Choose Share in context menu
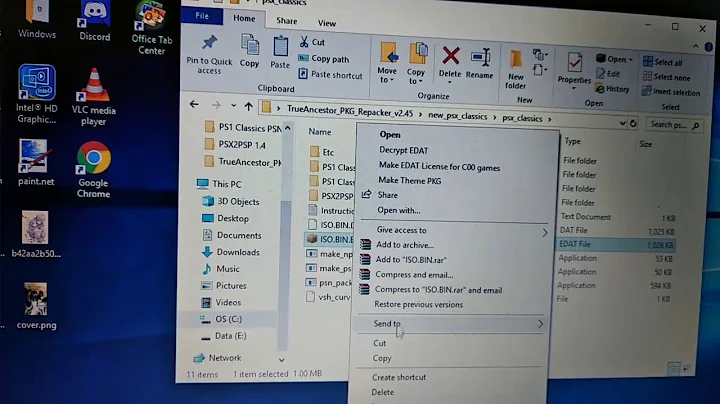The image size is (720, 404). click(x=387, y=195)
